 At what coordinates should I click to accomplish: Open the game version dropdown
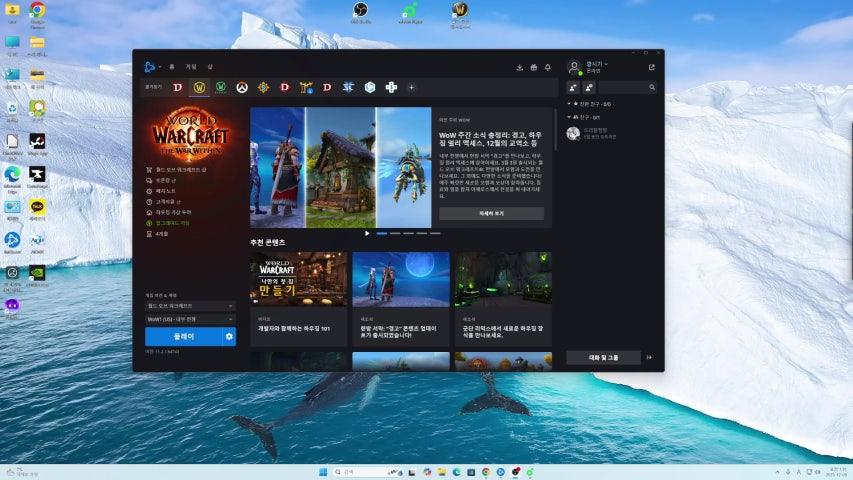(190, 305)
